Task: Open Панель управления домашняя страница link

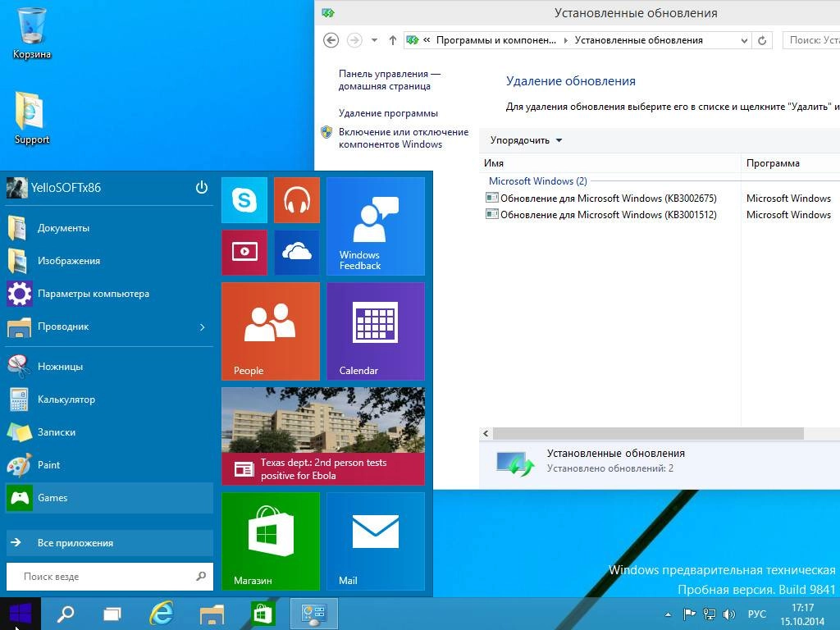Action: pyautogui.click(x=390, y=80)
